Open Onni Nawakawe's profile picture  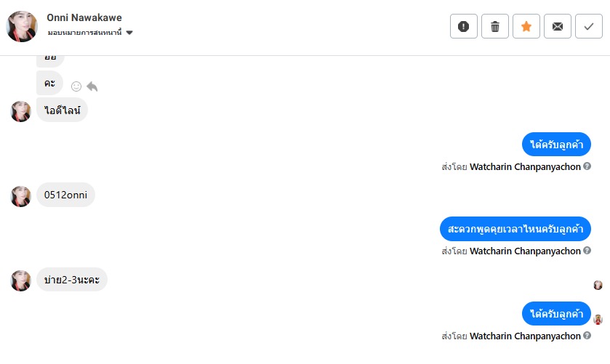point(22,26)
